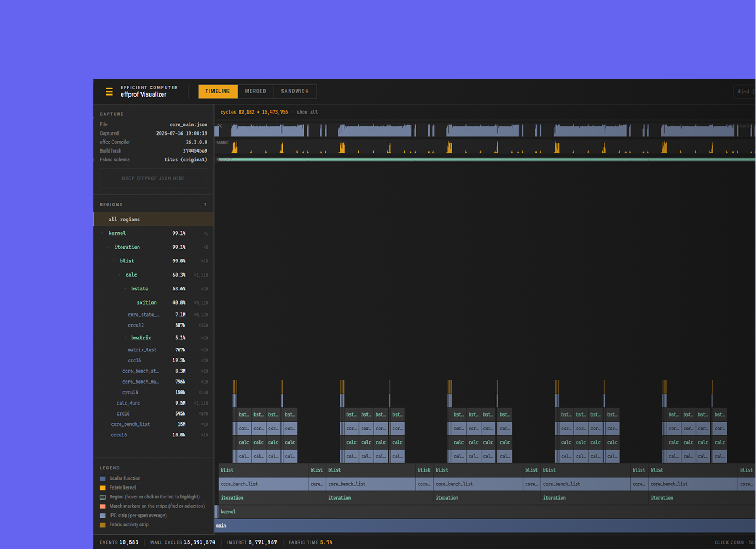Click the kernel 99.1% ×1 percentage value
756x549 pixels.
pyautogui.click(x=179, y=233)
